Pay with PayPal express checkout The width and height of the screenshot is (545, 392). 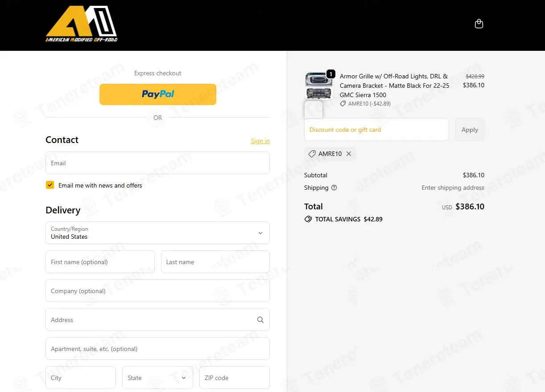click(157, 94)
